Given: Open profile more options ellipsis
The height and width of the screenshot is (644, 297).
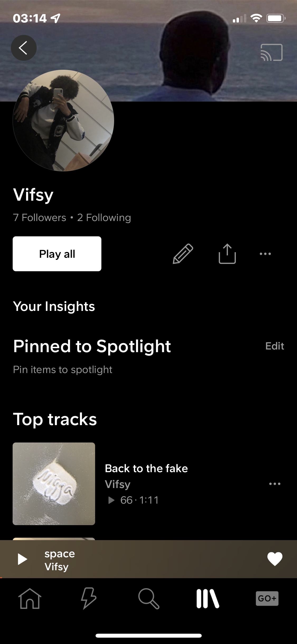Looking at the screenshot, I should 265,254.
